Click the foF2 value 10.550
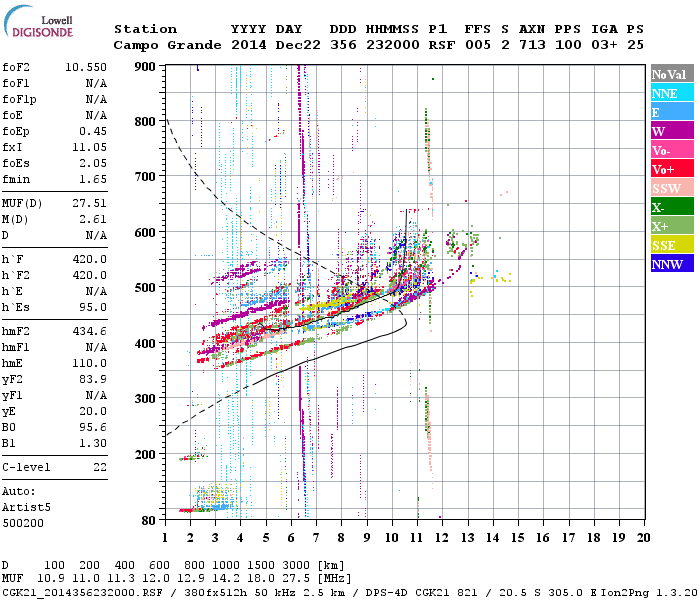The height and width of the screenshot is (600, 700). [x=86, y=67]
